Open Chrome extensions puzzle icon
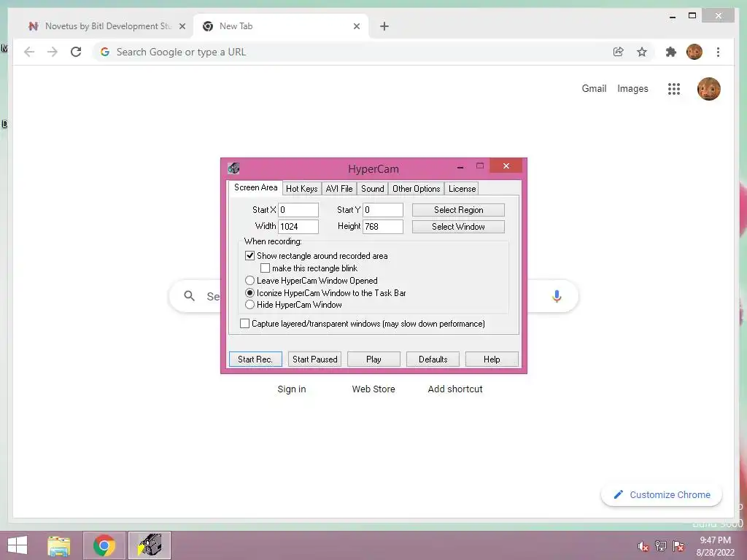 tap(671, 52)
